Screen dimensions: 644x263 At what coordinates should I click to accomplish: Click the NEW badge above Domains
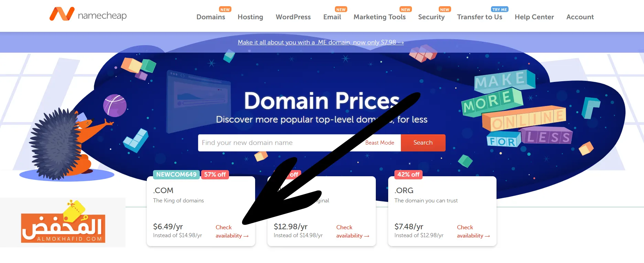[x=225, y=9]
